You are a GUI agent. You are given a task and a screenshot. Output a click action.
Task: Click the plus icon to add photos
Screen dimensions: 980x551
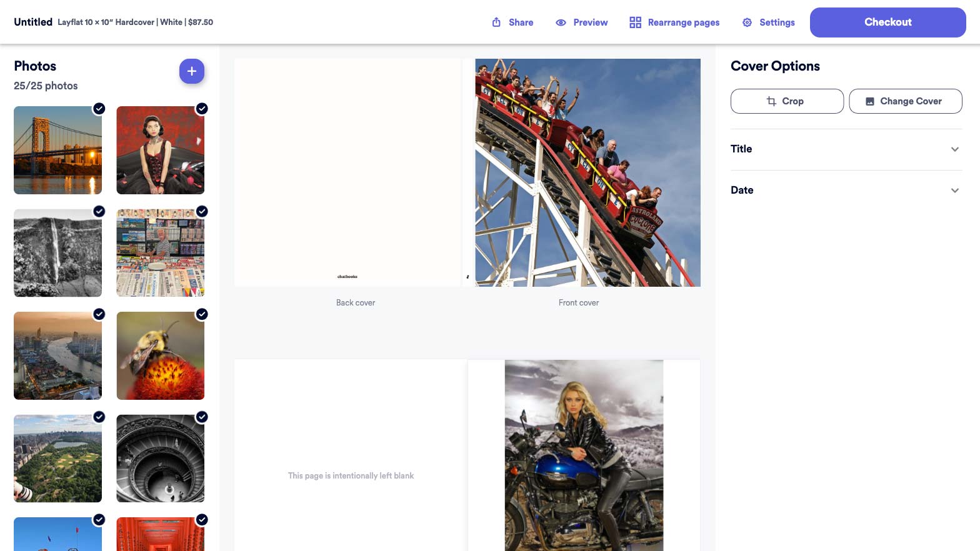click(192, 71)
